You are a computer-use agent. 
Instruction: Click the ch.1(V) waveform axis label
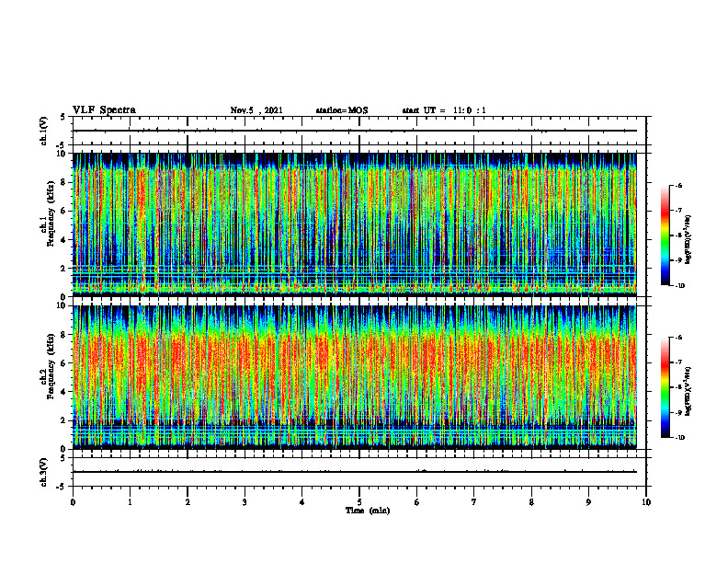point(44,131)
